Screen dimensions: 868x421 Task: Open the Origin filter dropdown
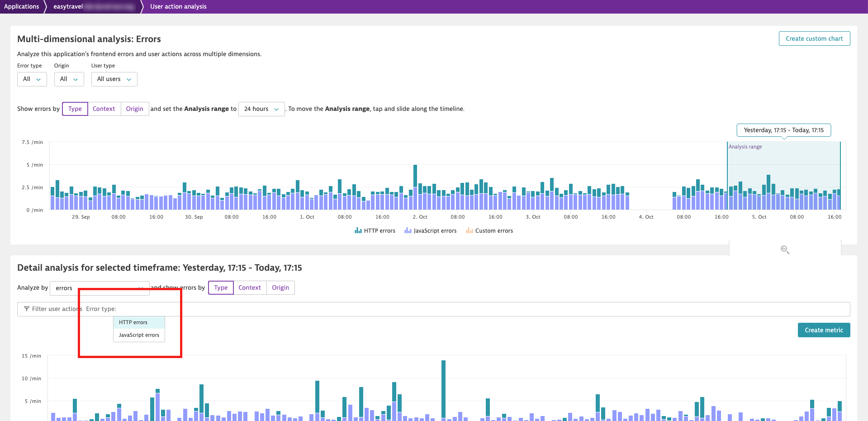coord(69,79)
